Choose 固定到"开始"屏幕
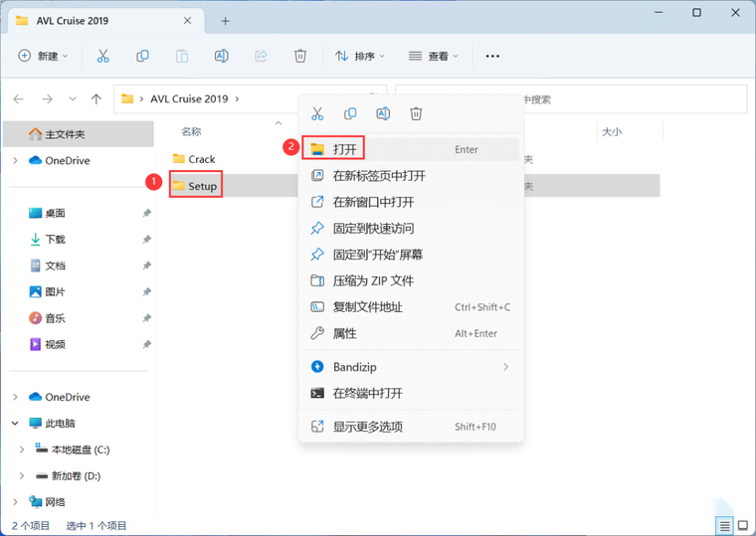The width and height of the screenshot is (756, 536). pyautogui.click(x=411, y=255)
